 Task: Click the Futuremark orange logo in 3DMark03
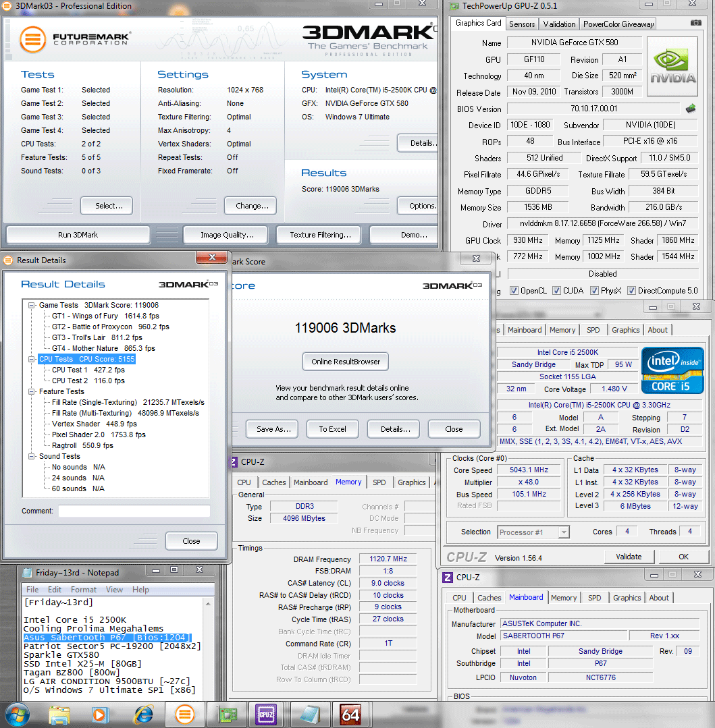(x=32, y=39)
